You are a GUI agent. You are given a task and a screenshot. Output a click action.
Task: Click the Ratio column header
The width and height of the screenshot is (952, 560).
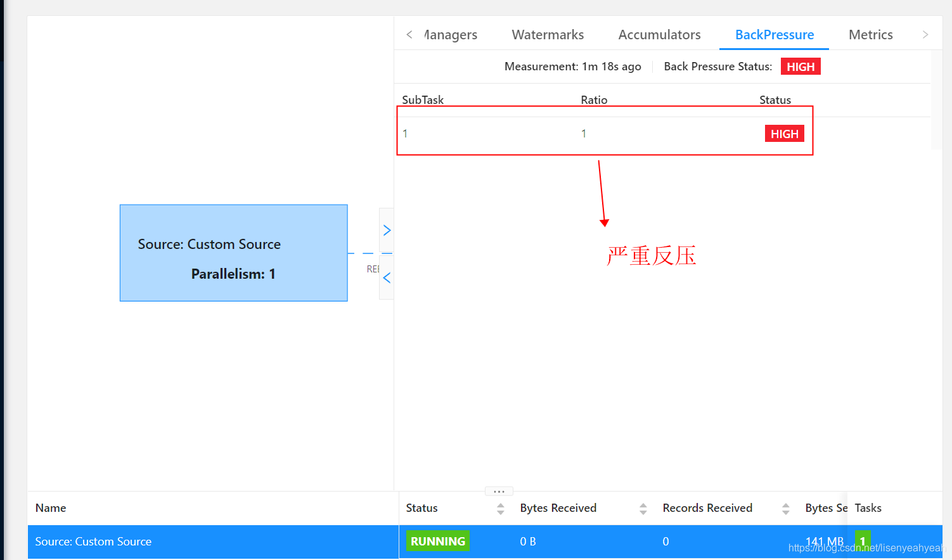click(594, 100)
